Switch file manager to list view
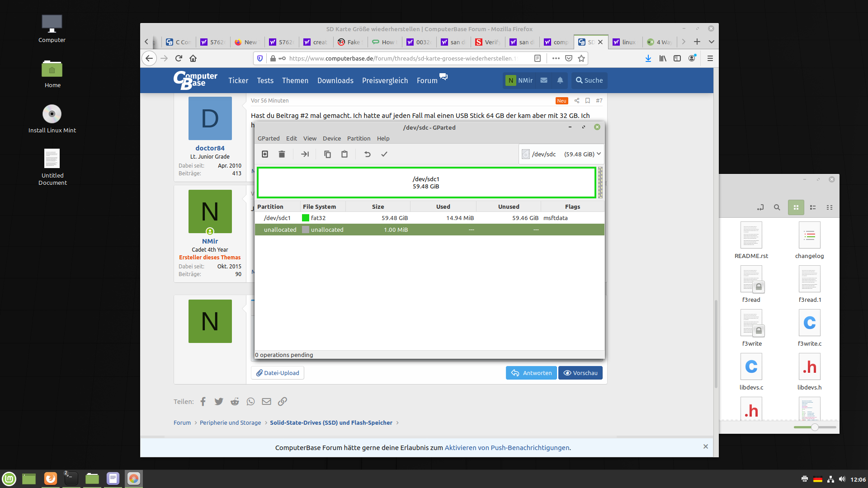The width and height of the screenshot is (868, 488). (x=813, y=207)
